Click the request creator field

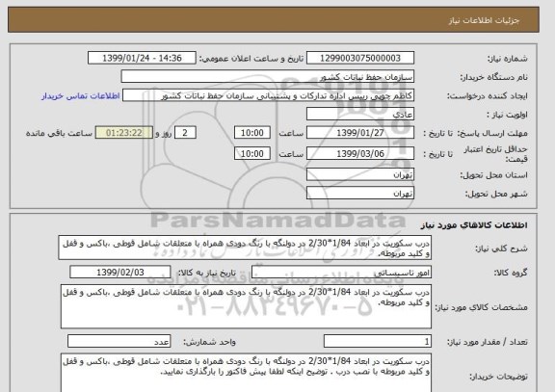point(268,95)
